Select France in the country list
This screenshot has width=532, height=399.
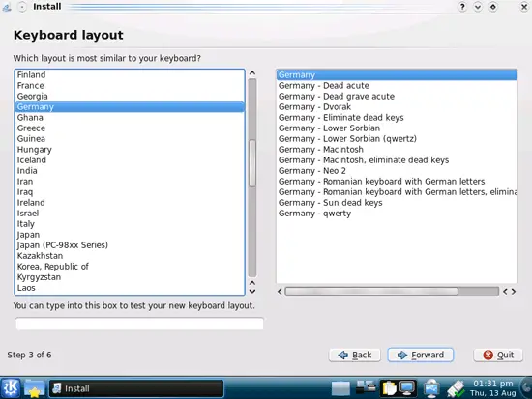[130, 85]
